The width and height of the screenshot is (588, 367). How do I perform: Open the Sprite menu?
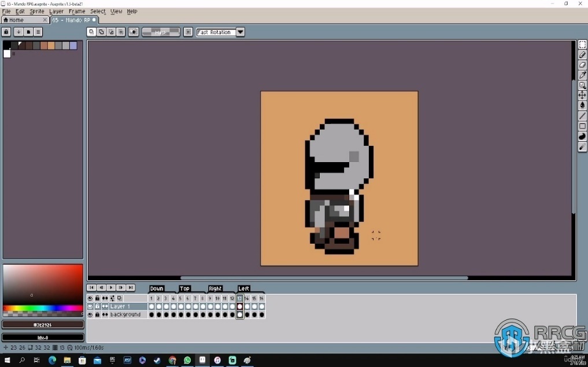pyautogui.click(x=37, y=11)
